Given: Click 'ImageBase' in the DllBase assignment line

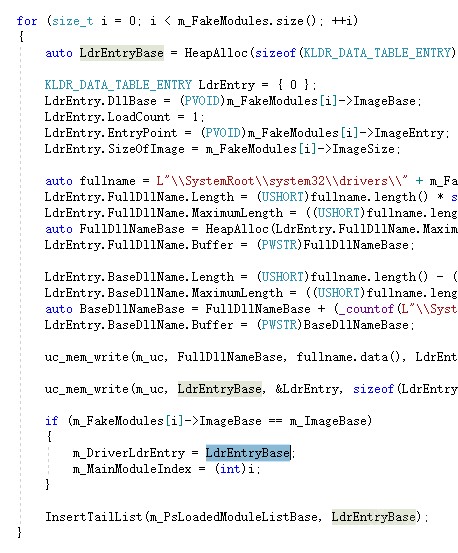Looking at the screenshot, I should [x=385, y=101].
